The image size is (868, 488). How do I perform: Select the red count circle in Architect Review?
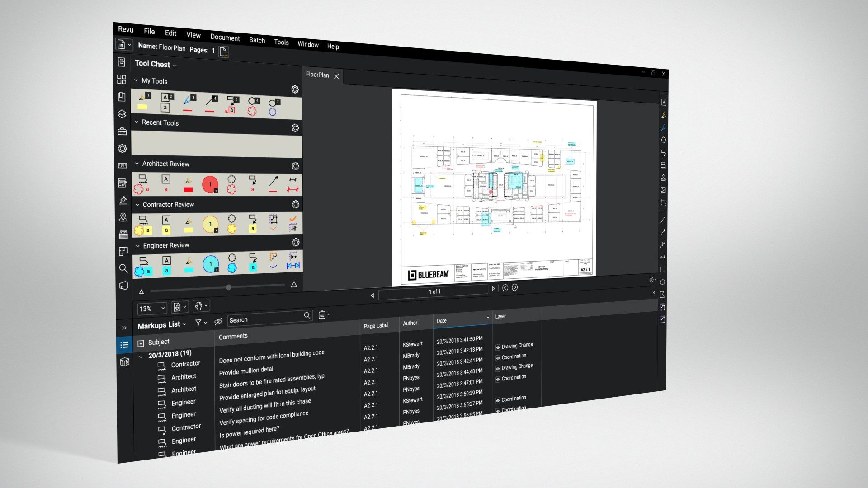pos(210,184)
